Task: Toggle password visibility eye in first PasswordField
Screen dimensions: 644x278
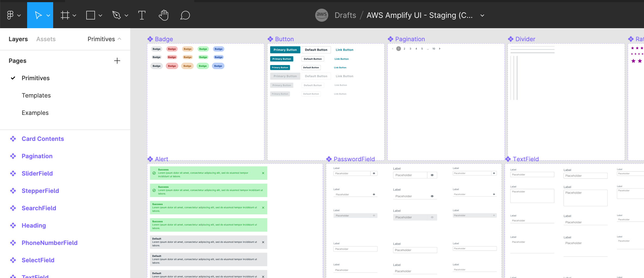Action: tap(374, 173)
